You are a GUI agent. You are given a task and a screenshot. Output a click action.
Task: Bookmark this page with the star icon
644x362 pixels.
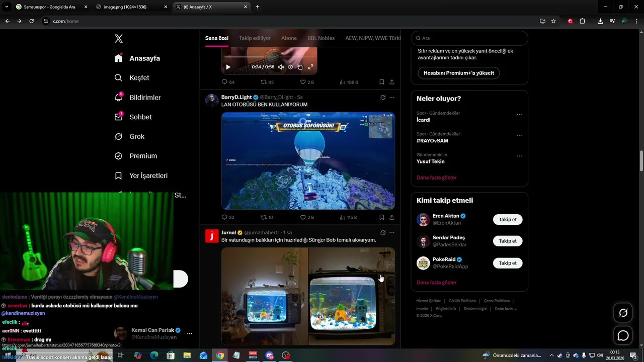point(553,21)
